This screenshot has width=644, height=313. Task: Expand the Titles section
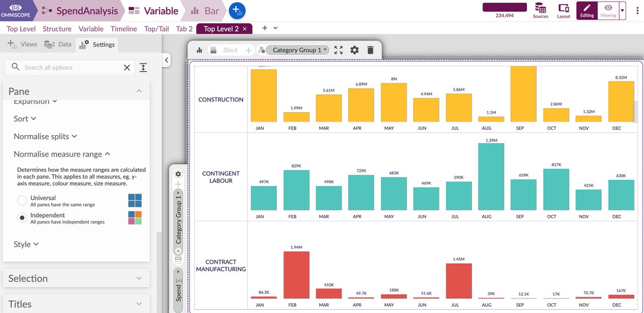pyautogui.click(x=76, y=304)
